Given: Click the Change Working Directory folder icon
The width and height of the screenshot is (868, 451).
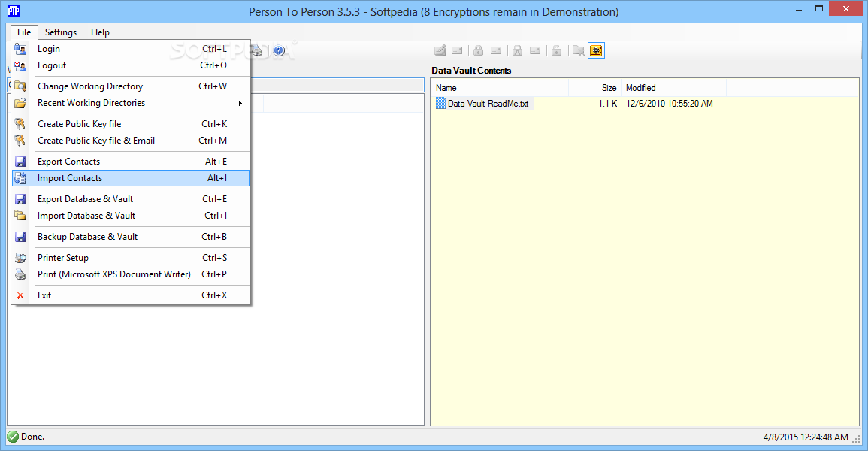Looking at the screenshot, I should click(20, 86).
